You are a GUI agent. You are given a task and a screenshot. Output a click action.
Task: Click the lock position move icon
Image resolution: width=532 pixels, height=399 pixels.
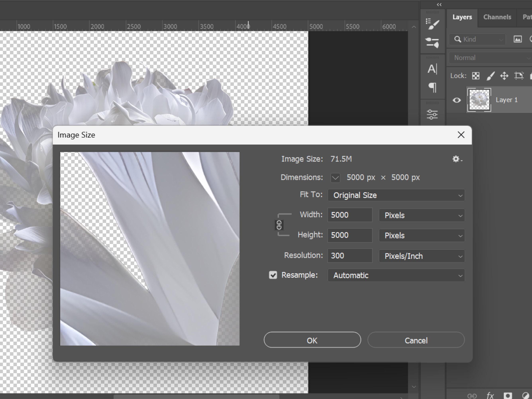click(x=504, y=76)
